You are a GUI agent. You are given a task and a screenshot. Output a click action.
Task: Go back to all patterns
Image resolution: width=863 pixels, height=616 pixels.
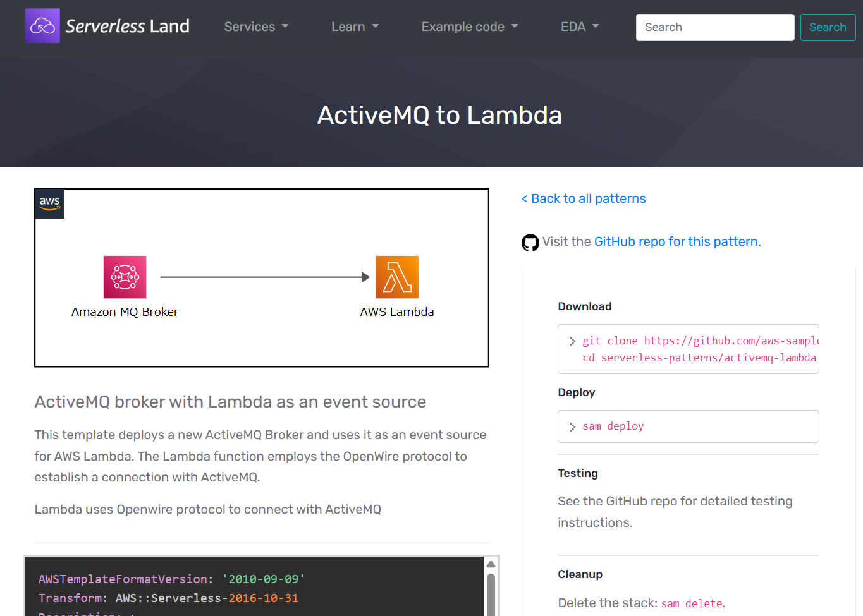[x=584, y=198]
